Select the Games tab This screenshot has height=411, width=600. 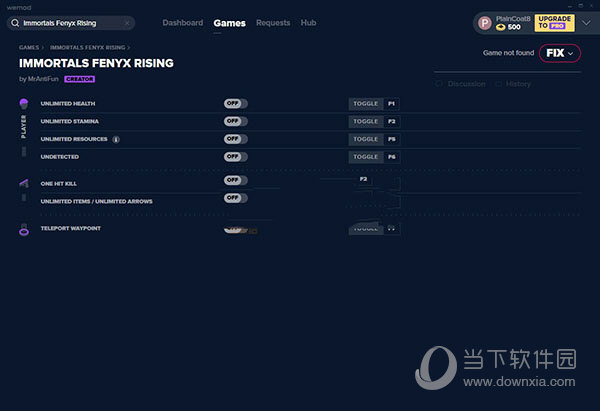[230, 23]
